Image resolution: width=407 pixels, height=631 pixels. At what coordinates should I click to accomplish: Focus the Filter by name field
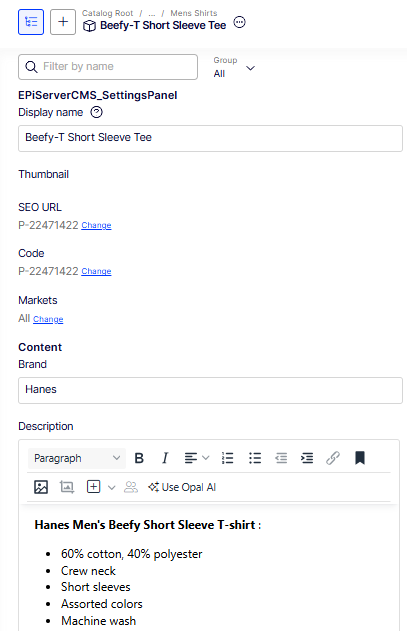[x=108, y=67]
